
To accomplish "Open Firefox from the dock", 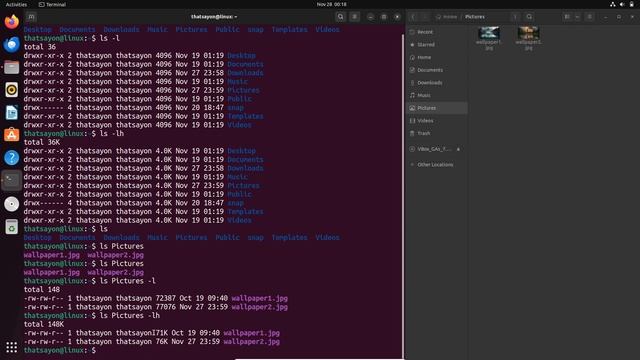I will (x=11, y=22).
